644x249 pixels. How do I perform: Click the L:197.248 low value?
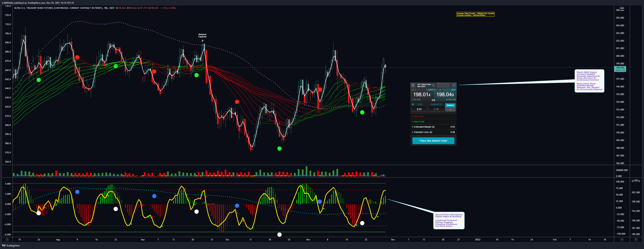tap(416, 100)
